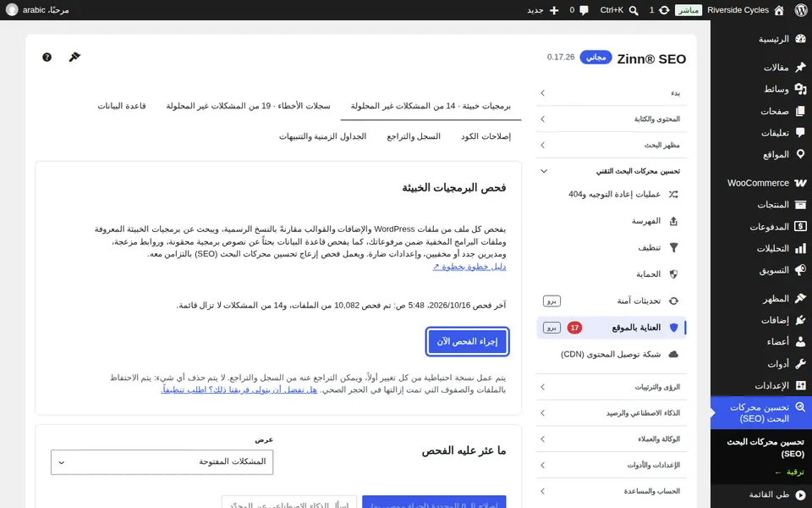
Task: Open تحسين محركات البحث (SEO) admin menu
Action: tap(761, 412)
